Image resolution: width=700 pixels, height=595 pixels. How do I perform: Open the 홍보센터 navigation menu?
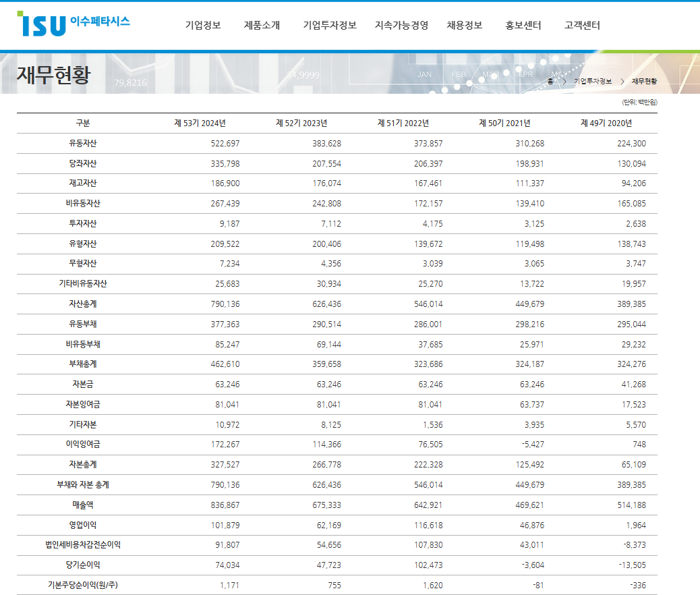click(519, 26)
